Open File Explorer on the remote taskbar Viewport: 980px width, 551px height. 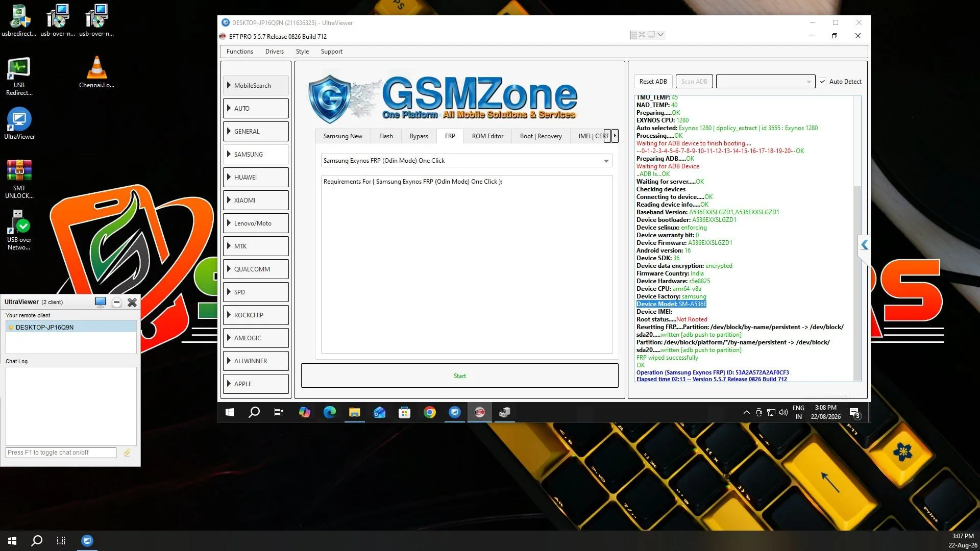[354, 412]
